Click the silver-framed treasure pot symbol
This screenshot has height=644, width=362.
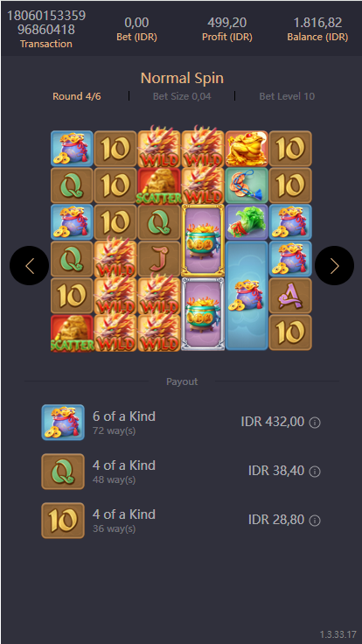pyautogui.click(x=203, y=314)
